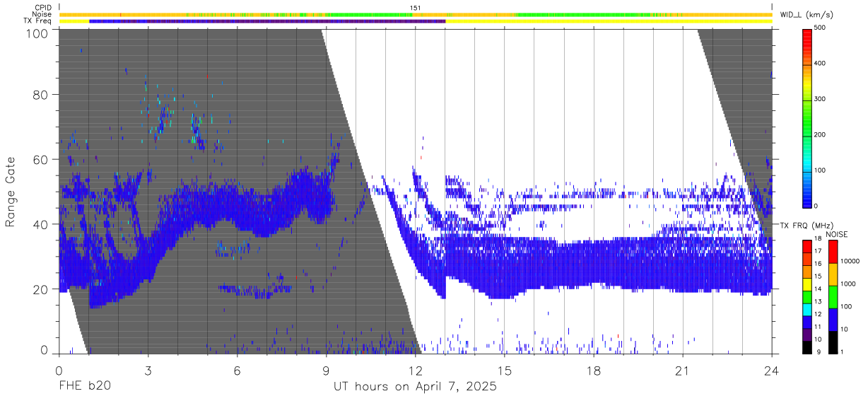Click the 10000 tick on the noise colorbar
The width and height of the screenshot is (868, 401).
click(850, 262)
